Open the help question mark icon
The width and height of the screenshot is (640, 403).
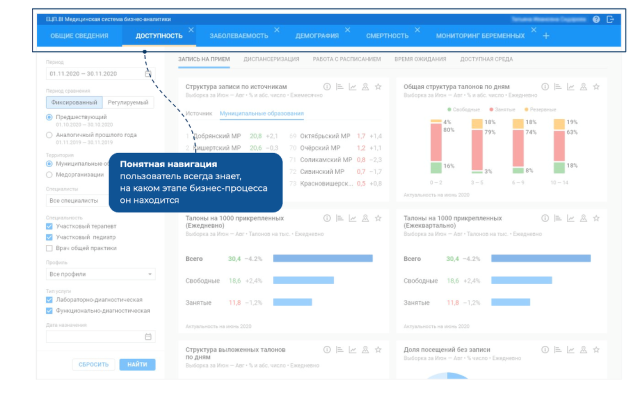(596, 19)
